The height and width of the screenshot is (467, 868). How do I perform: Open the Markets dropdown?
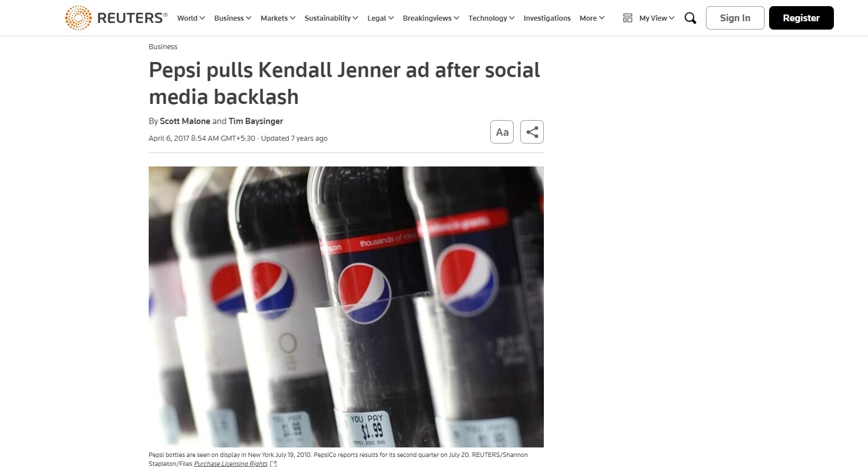coord(278,18)
